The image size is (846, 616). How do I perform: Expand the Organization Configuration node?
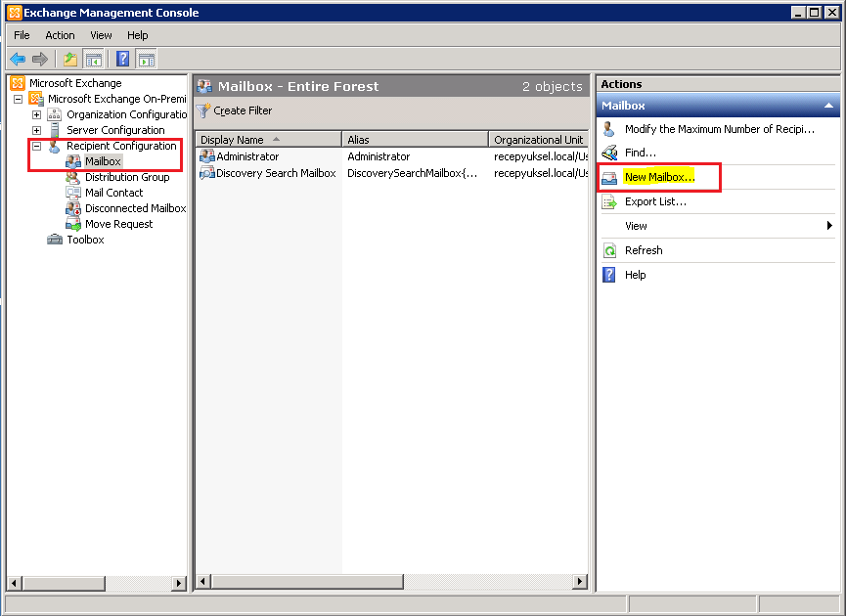tap(37, 114)
